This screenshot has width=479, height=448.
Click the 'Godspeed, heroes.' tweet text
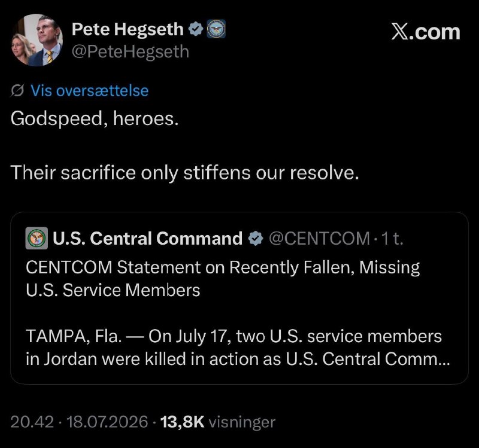tap(95, 118)
